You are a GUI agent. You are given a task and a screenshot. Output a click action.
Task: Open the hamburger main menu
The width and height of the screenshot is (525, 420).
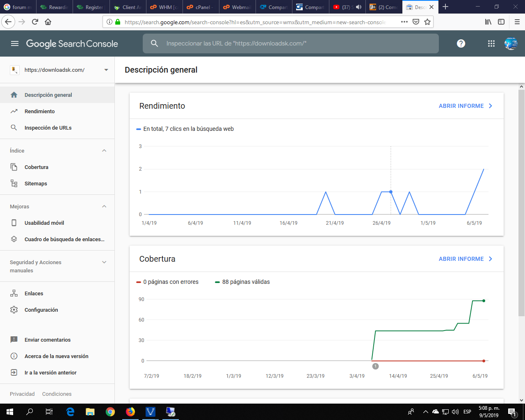[x=15, y=43]
